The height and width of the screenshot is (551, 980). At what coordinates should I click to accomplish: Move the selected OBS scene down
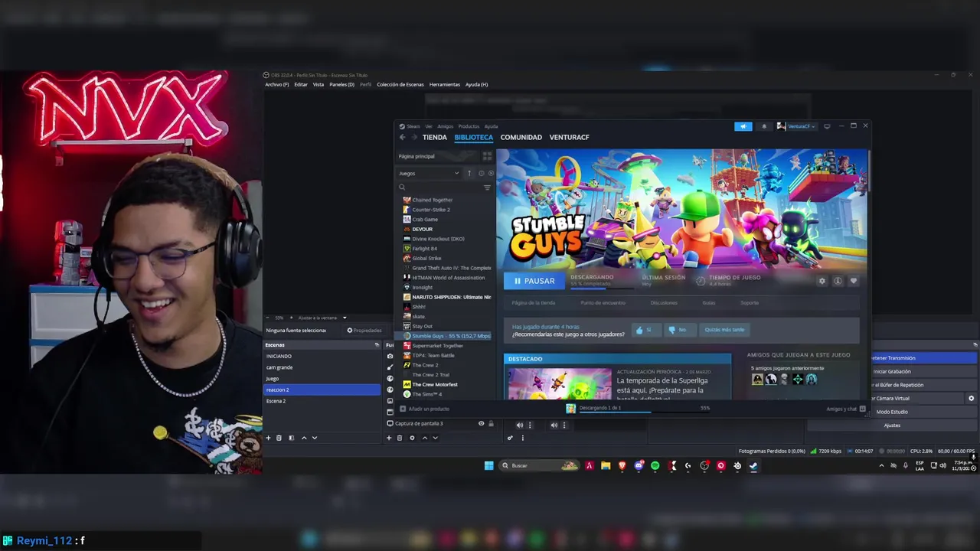[x=315, y=438]
